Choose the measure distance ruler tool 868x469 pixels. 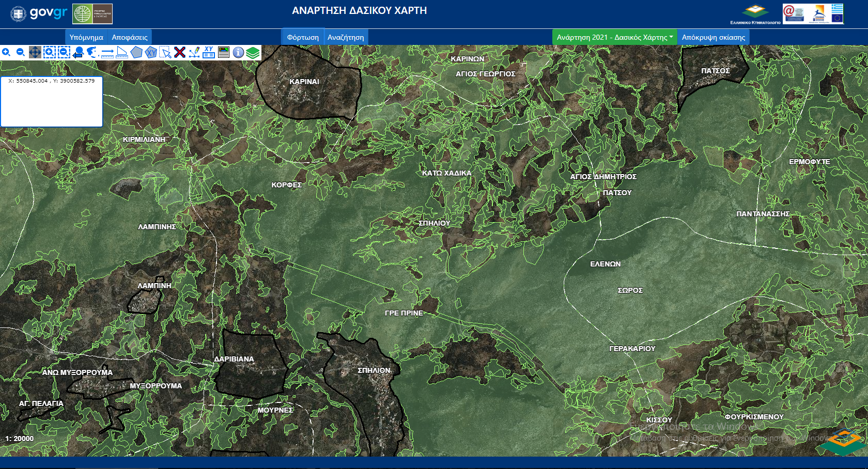pyautogui.click(x=107, y=52)
